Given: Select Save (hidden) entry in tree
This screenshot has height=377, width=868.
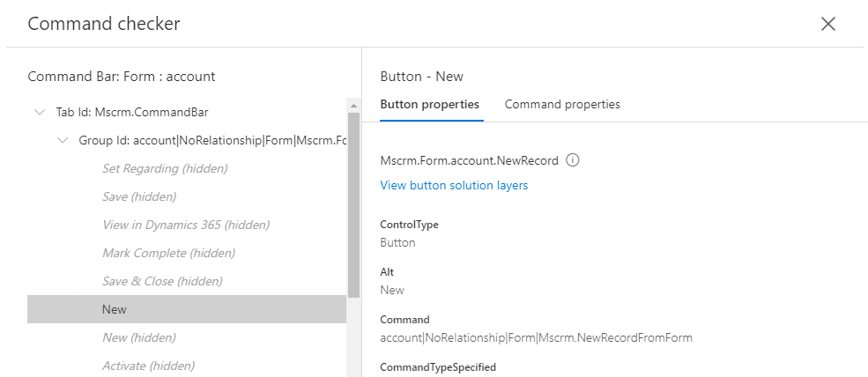Looking at the screenshot, I should (x=139, y=196).
